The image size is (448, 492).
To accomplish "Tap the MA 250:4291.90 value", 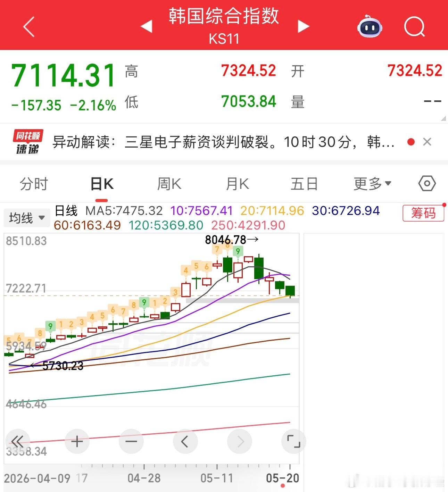I will coord(248,225).
